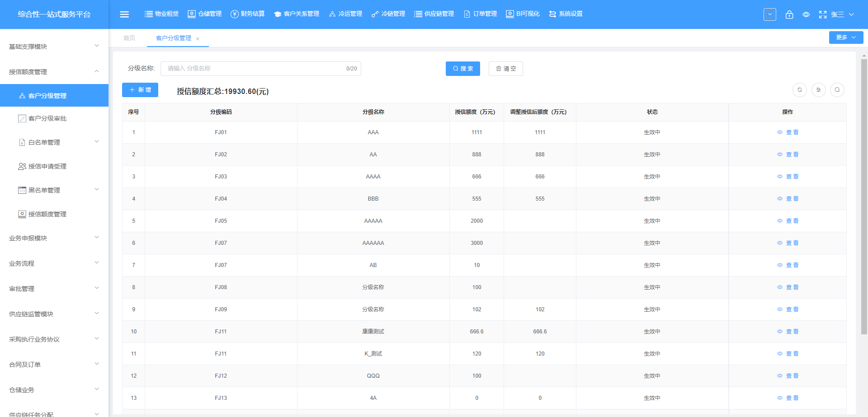Image resolution: width=868 pixels, height=417 pixels.
Task: Click 查看 for row FJ04
Action: pos(788,199)
